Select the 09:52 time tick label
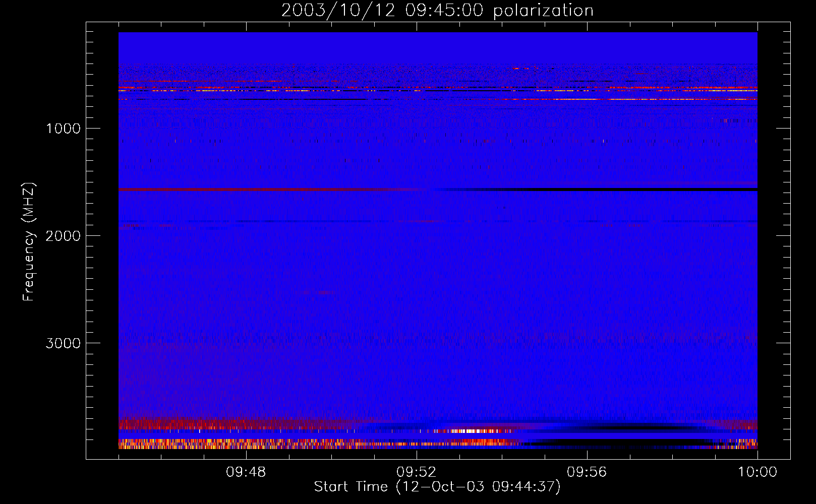Screen dimensions: 816x504 417,472
